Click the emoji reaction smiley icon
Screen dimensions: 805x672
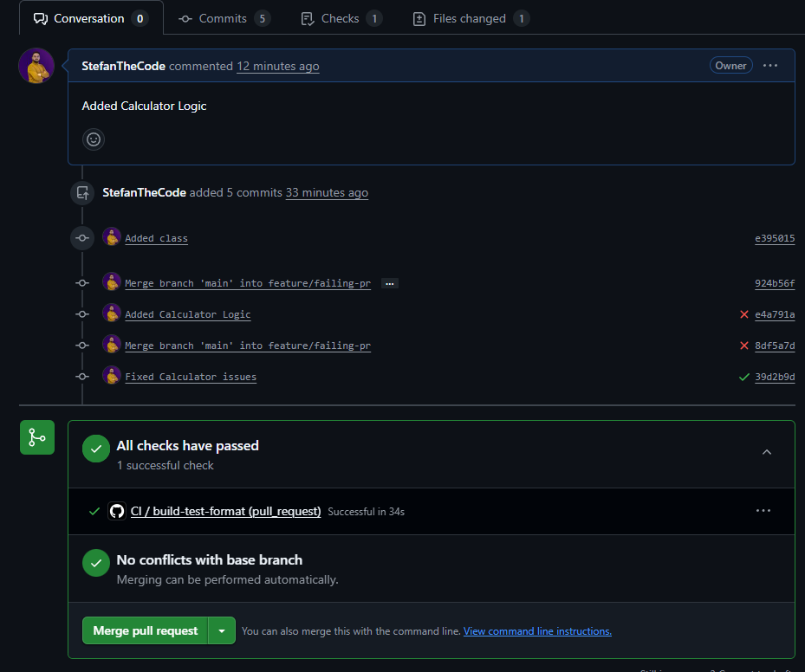click(x=93, y=139)
